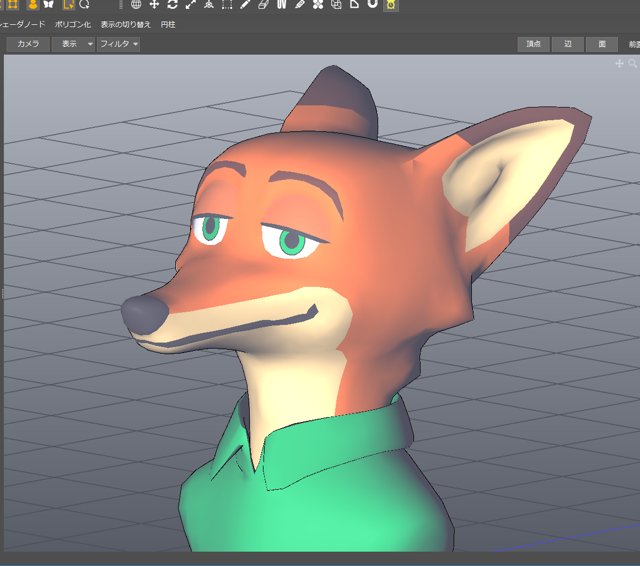Select the Rotate tool with circular arrows

tap(172, 4)
